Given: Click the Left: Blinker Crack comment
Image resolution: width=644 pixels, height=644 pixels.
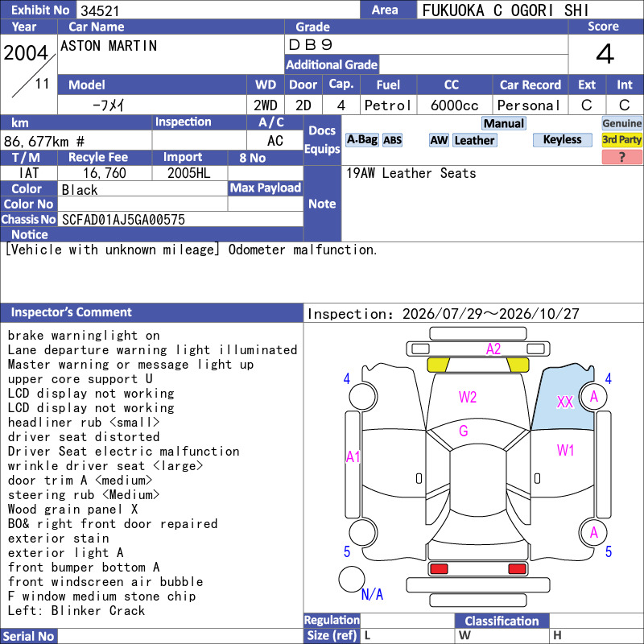Looking at the screenshot, I should [76, 611].
